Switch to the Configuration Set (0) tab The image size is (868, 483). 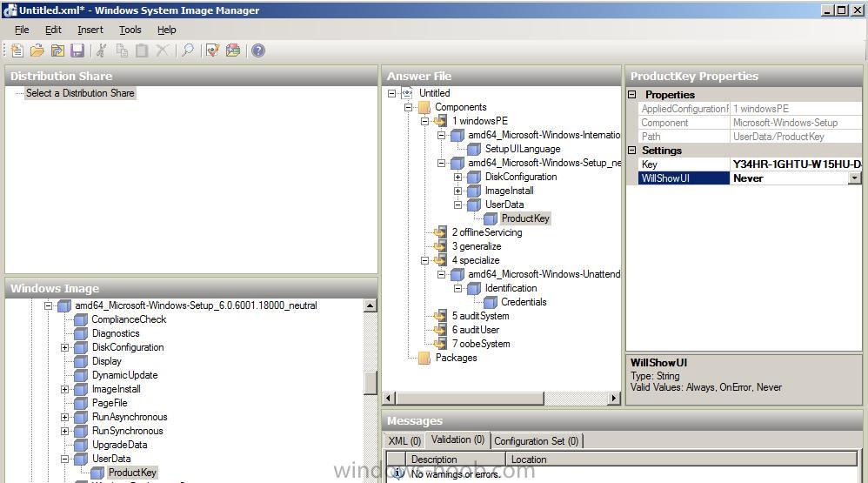[x=536, y=441]
